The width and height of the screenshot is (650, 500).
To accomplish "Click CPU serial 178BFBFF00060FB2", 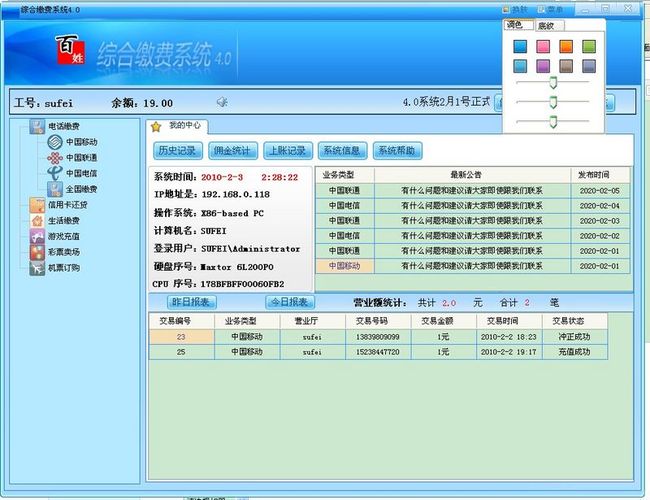I will (243, 284).
